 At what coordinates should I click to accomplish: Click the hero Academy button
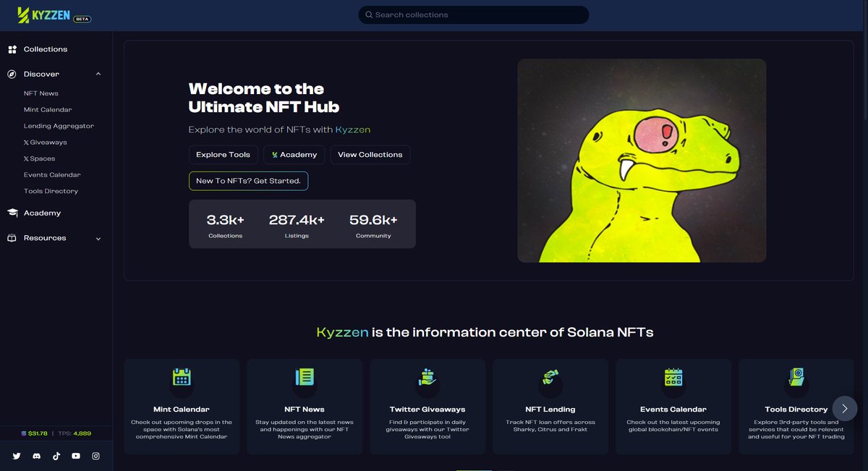click(294, 155)
